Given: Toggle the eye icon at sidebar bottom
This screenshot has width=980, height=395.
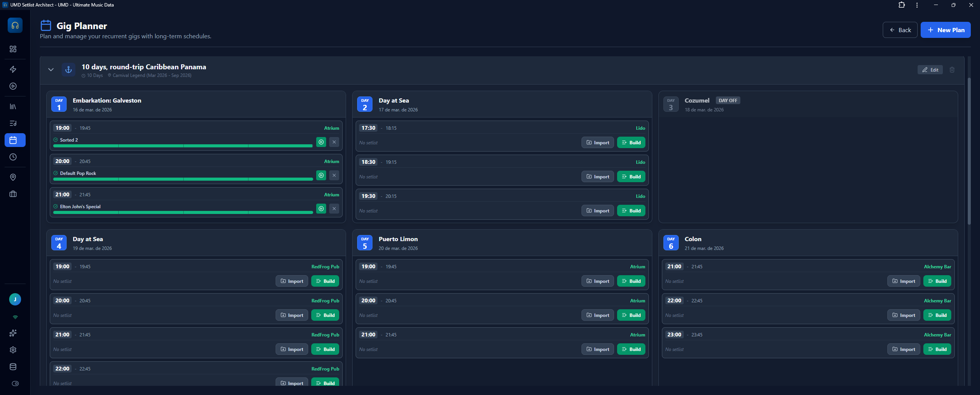Looking at the screenshot, I should coord(15,384).
